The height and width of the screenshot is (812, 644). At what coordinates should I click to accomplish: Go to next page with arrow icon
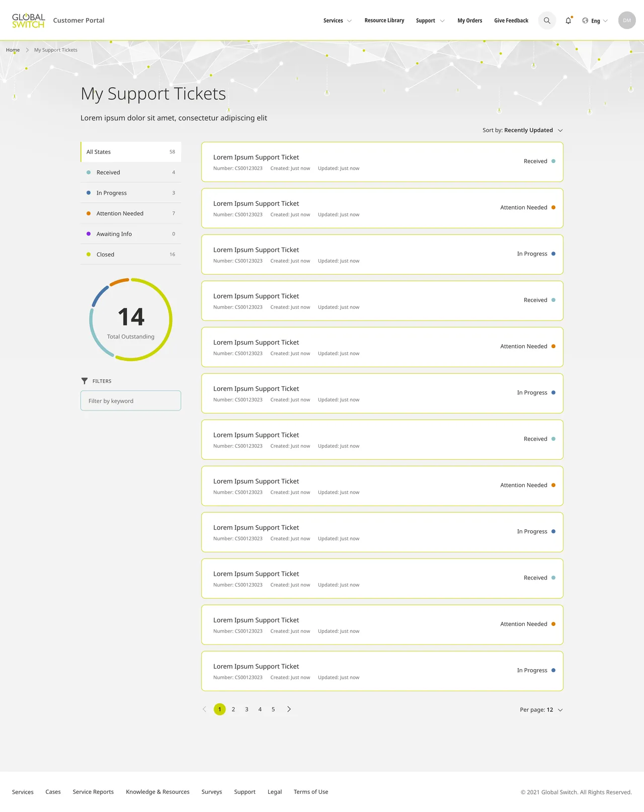coord(289,709)
